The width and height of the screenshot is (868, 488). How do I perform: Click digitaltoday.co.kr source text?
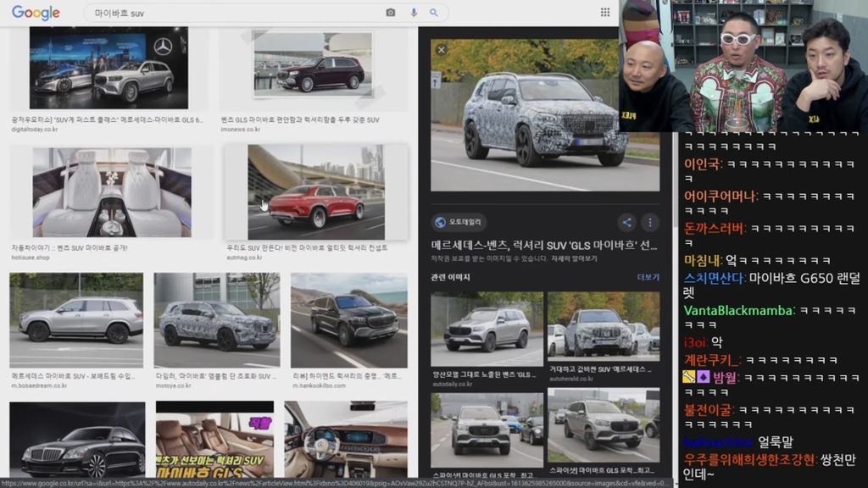pos(34,130)
